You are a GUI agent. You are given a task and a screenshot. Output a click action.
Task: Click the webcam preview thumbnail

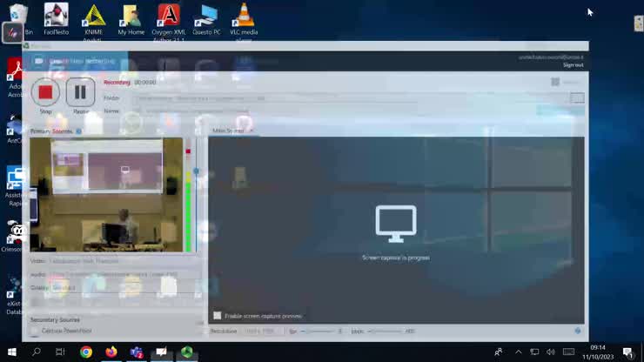click(106, 194)
